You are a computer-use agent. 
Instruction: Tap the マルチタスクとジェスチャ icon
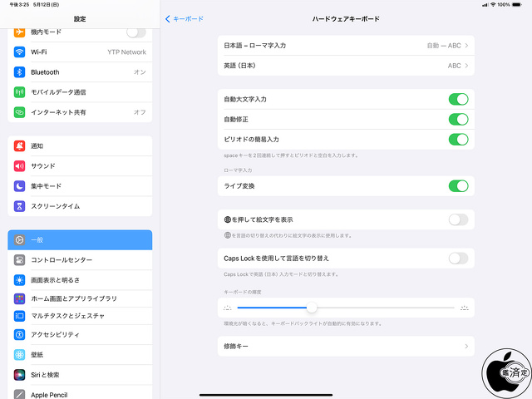click(x=19, y=316)
